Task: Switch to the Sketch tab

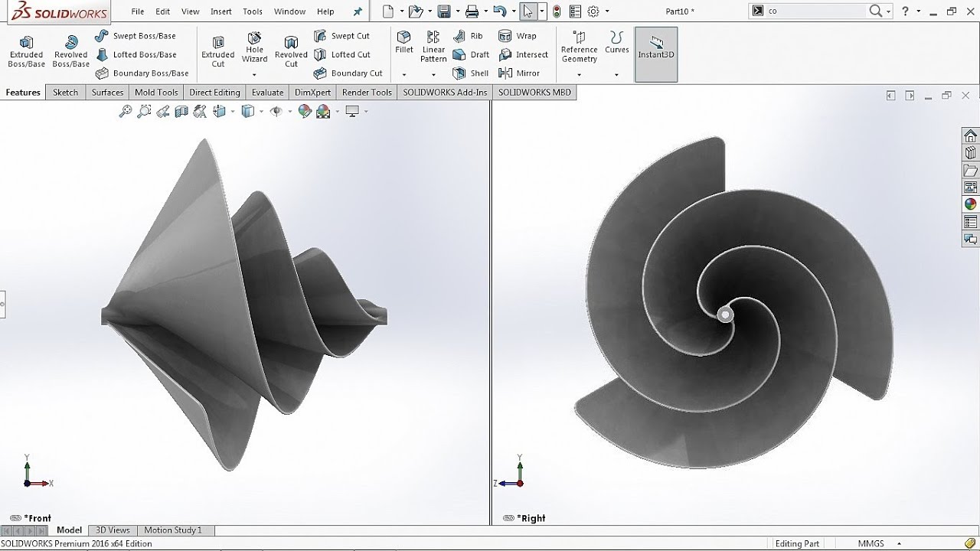Action: point(65,93)
